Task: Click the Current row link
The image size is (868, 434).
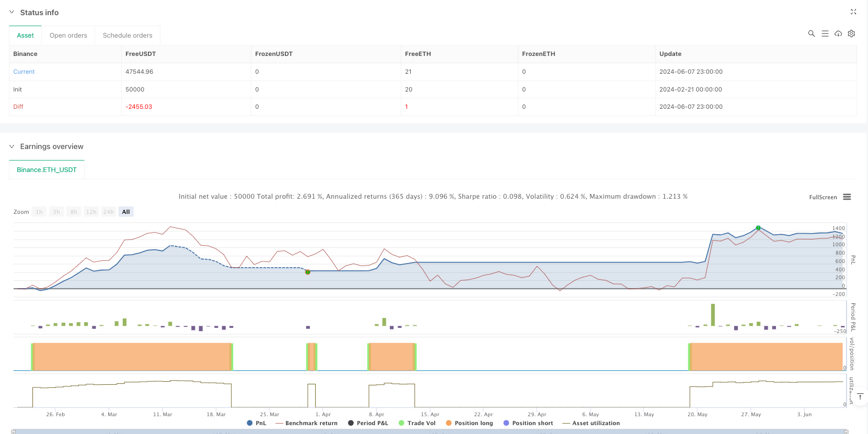Action: point(24,72)
